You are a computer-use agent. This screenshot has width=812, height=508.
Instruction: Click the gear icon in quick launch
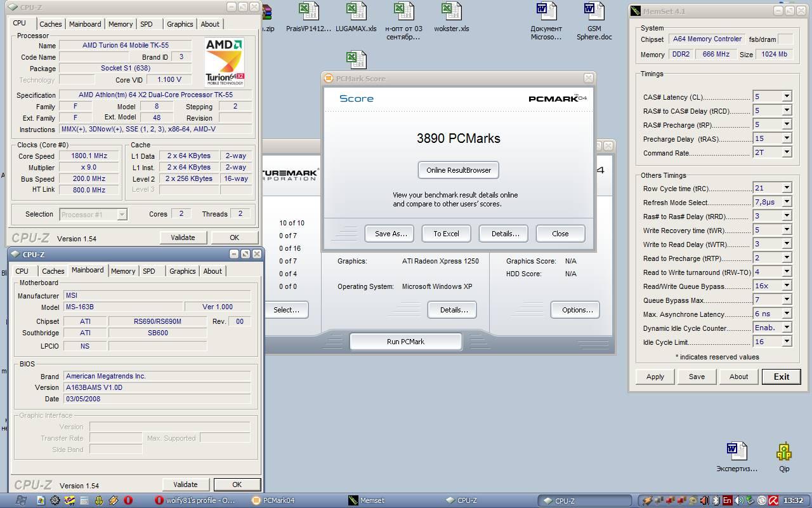click(x=55, y=500)
